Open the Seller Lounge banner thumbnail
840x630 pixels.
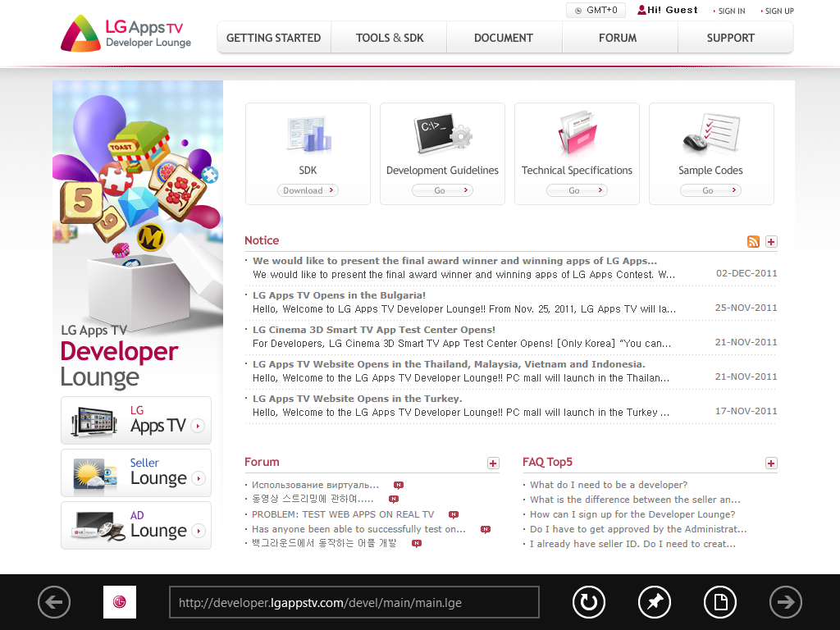pos(95,473)
